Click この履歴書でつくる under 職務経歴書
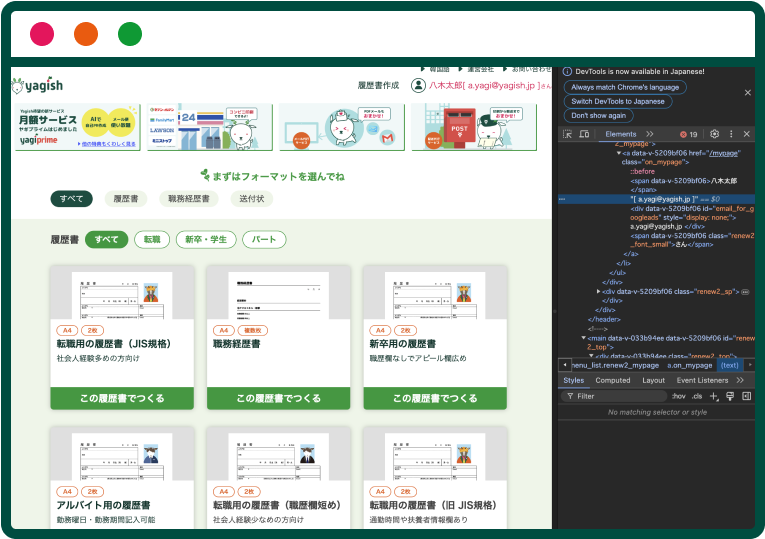The width and height of the screenshot is (765, 539). 279,398
